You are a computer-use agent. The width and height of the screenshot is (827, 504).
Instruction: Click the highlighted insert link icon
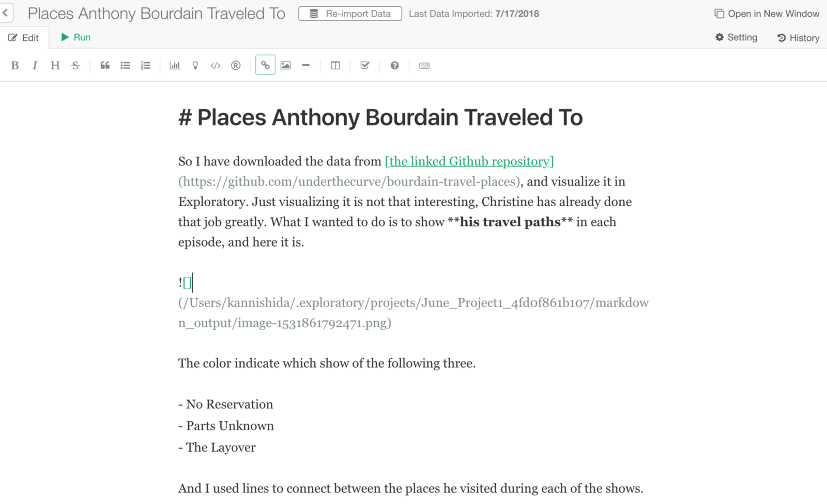(265, 65)
